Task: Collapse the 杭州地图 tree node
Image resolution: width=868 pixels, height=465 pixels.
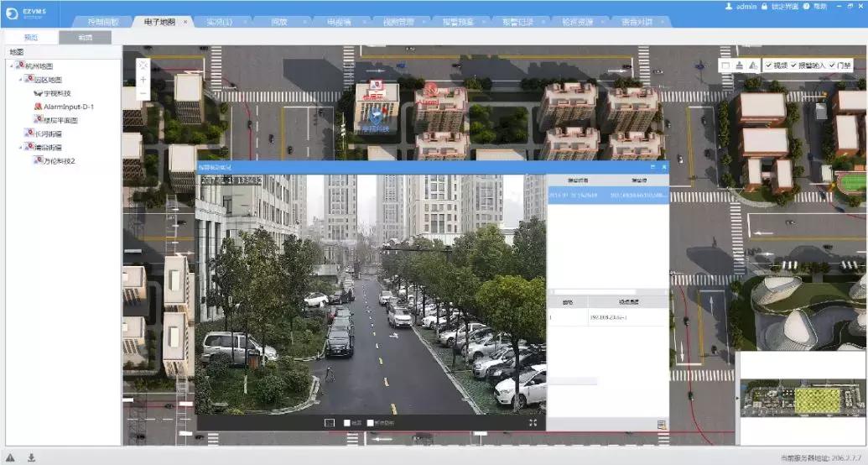Action: [x=12, y=66]
